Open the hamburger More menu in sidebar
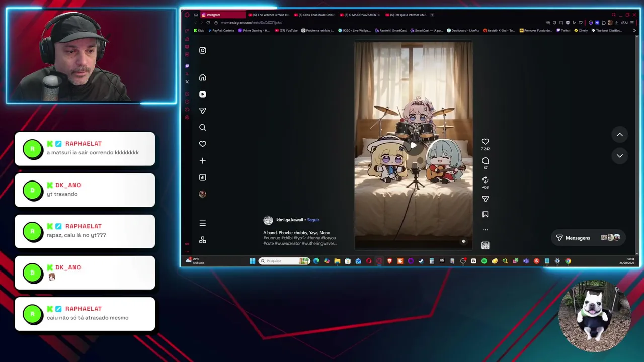 click(202, 223)
